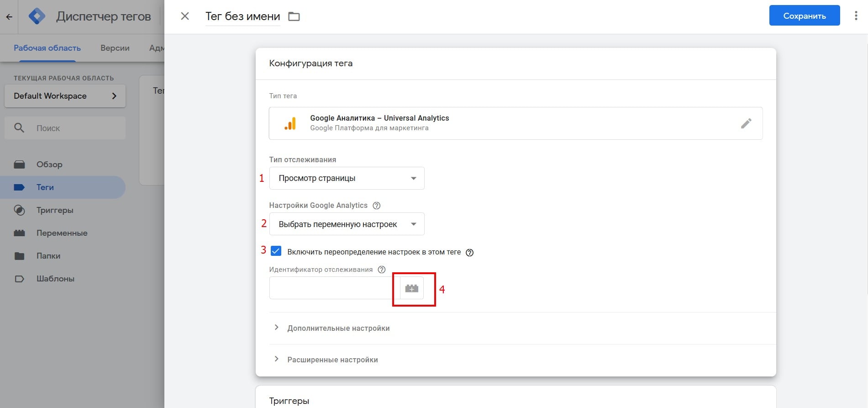Expand the Дополнительные настройки section

(x=338, y=328)
